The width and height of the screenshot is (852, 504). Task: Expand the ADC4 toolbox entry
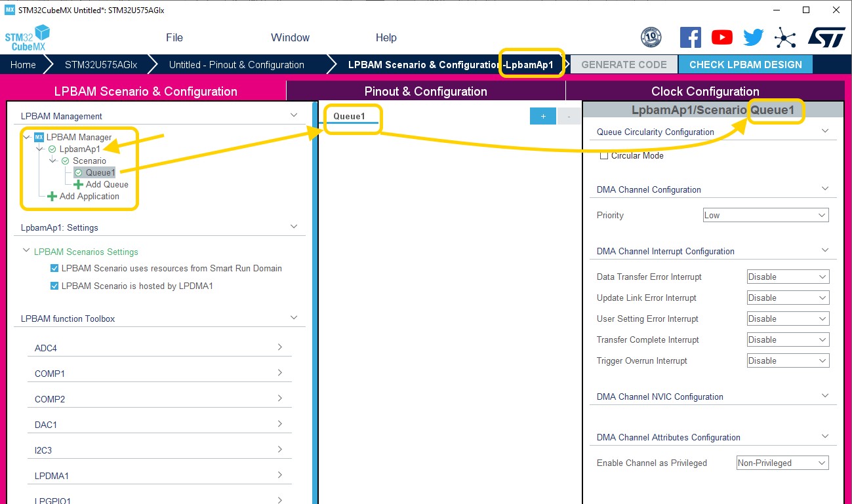[x=280, y=347]
